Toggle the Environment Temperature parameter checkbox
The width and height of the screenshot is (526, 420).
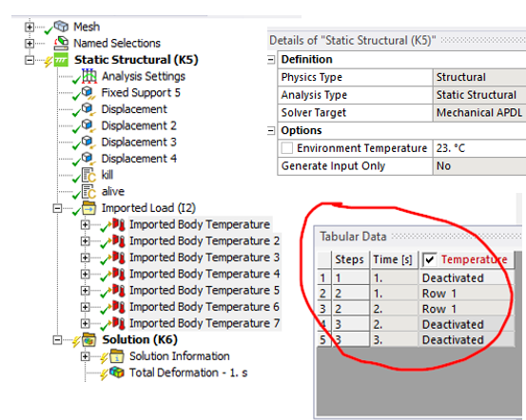point(287,148)
